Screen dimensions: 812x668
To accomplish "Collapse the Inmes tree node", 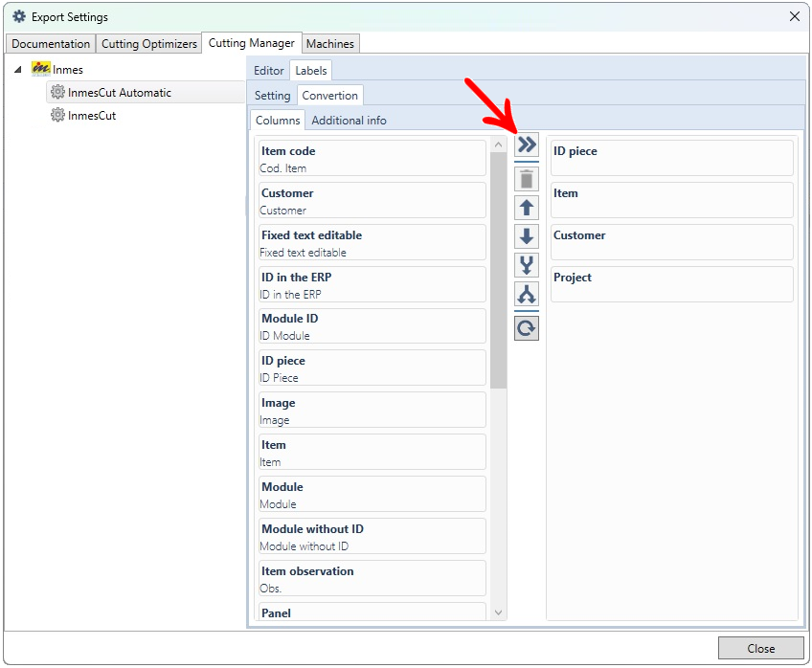I will pos(18,70).
